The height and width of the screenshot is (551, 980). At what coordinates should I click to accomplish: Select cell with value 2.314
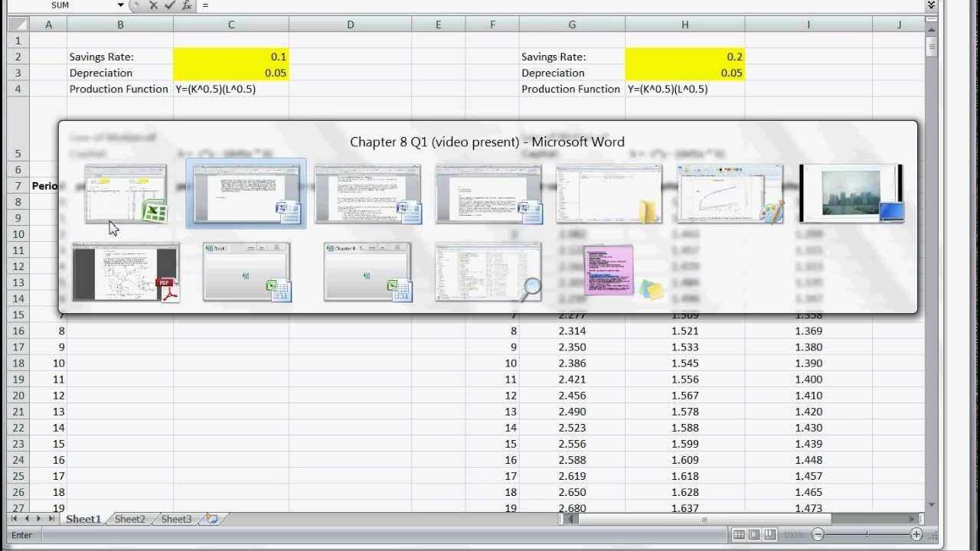click(572, 331)
